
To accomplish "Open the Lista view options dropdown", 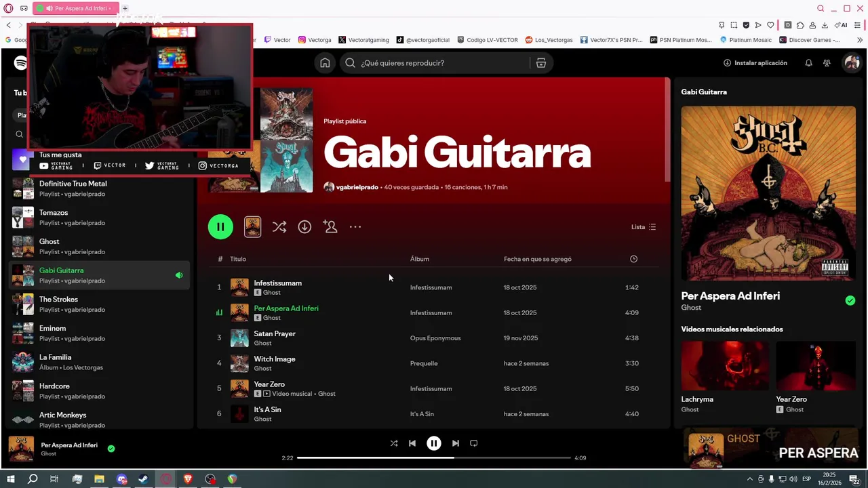I will click(643, 227).
